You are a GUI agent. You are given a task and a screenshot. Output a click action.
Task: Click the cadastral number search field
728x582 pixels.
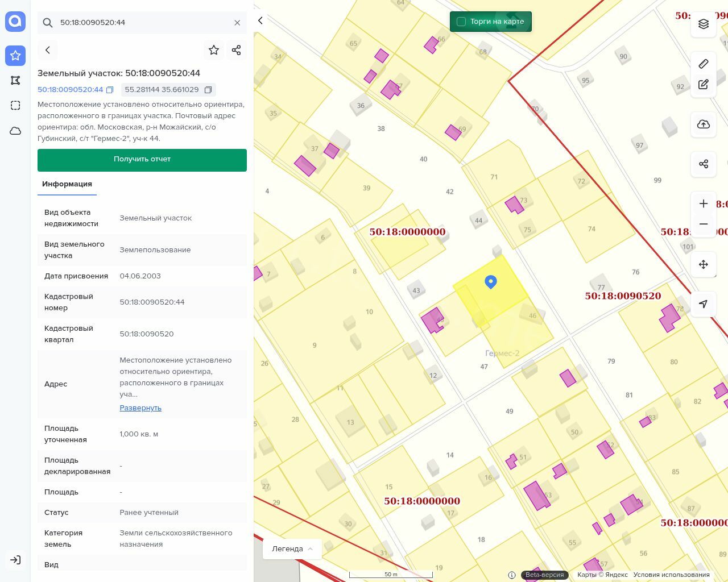[142, 23]
